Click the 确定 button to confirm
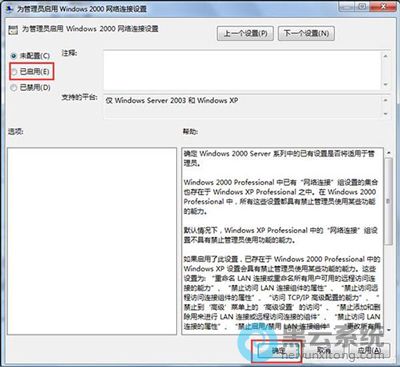This screenshot has height=367, width=400. (x=278, y=350)
